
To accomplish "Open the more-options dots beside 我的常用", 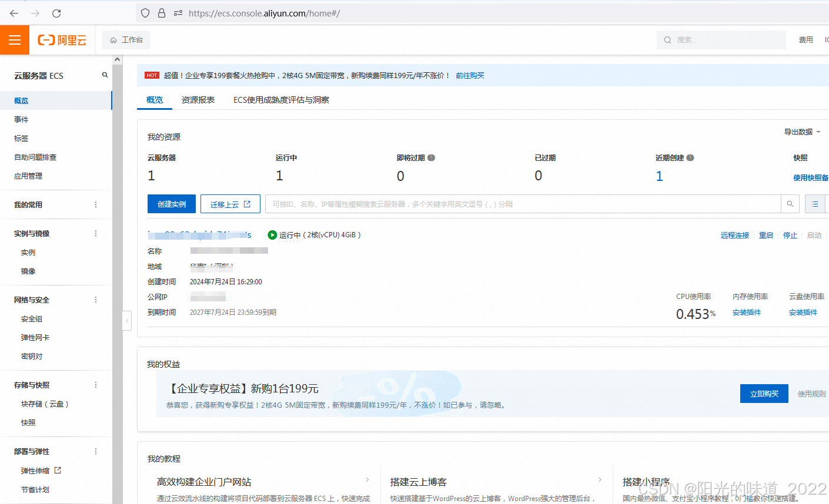I will pos(96,204).
